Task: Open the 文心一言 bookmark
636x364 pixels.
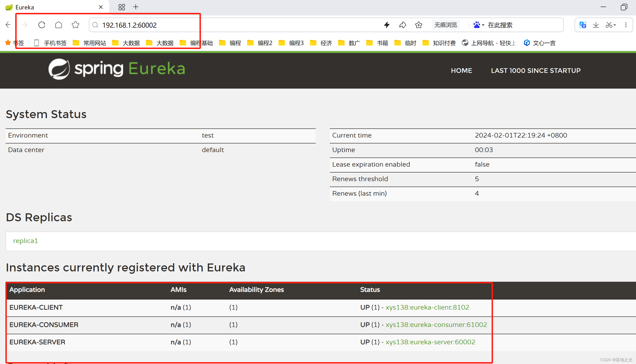Action: 539,43
